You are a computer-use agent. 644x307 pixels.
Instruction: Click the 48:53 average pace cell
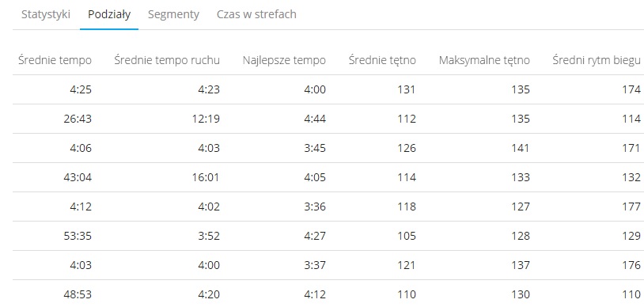click(78, 294)
